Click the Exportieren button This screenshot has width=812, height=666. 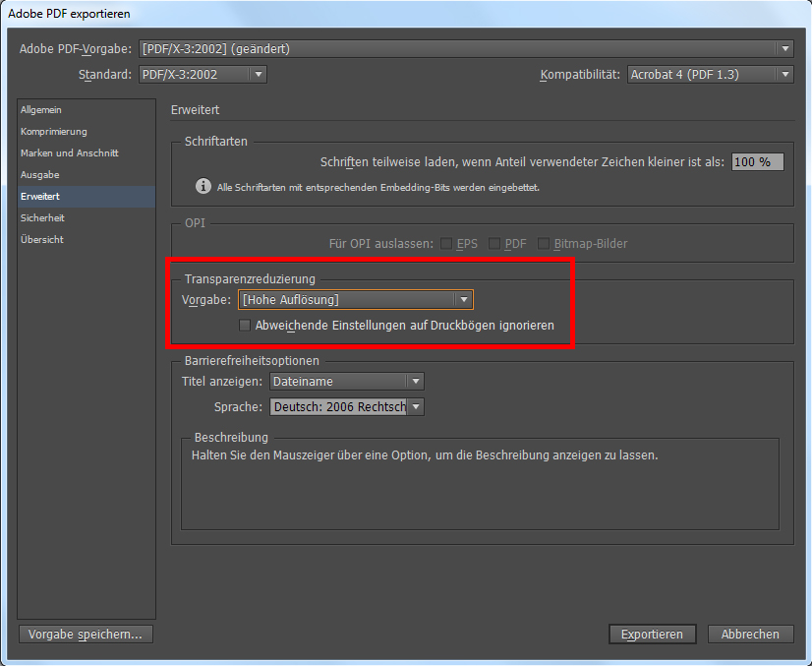click(652, 635)
